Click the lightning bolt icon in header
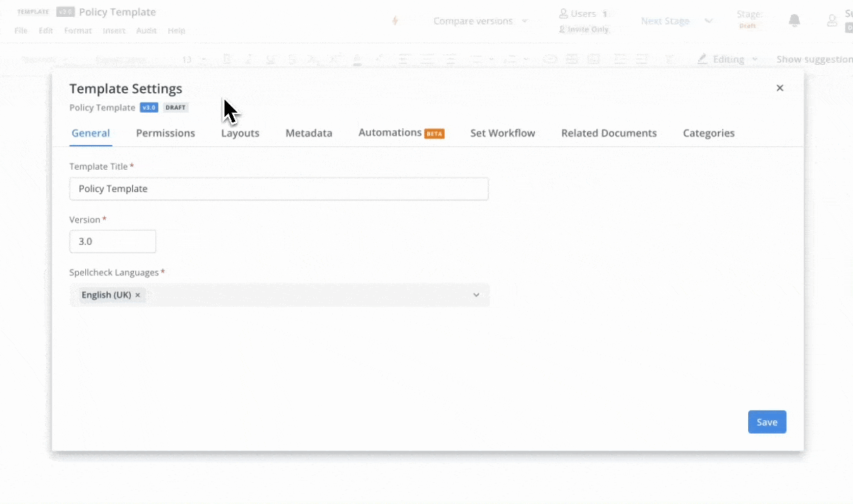 395,21
